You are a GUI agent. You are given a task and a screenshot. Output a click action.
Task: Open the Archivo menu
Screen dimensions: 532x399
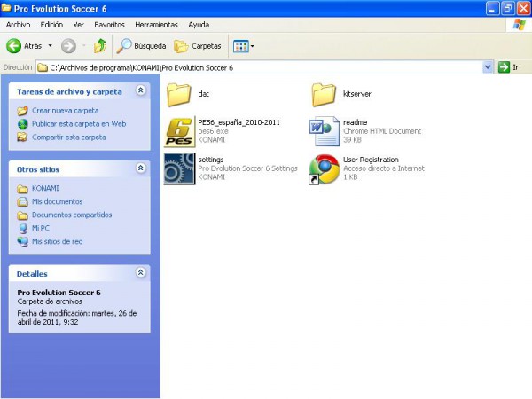pos(19,25)
